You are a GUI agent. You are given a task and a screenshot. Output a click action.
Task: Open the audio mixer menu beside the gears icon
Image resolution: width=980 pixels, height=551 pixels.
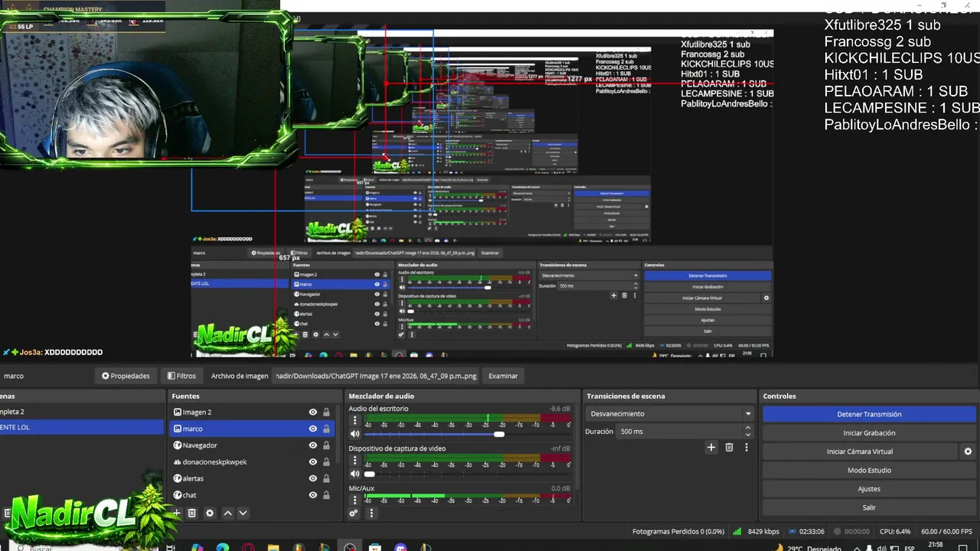371,513
